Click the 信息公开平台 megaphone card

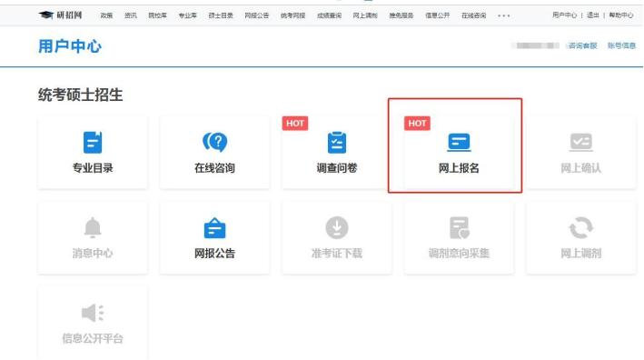click(x=93, y=323)
